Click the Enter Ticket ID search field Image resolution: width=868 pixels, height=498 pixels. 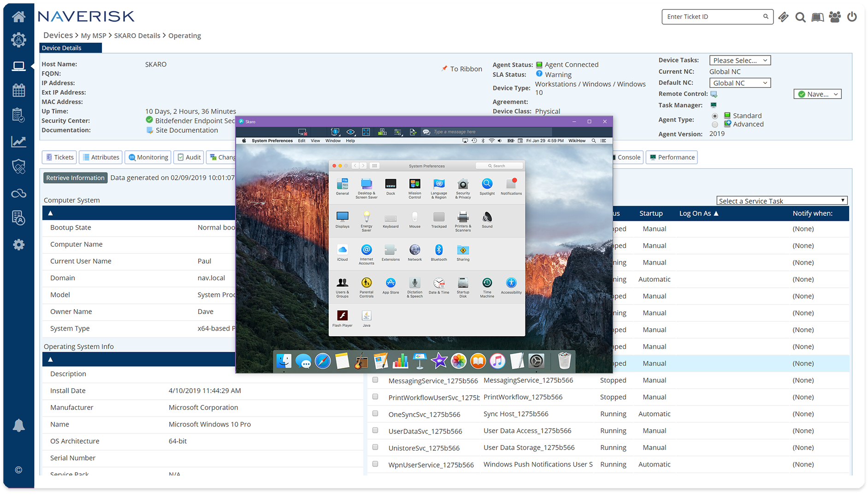712,17
